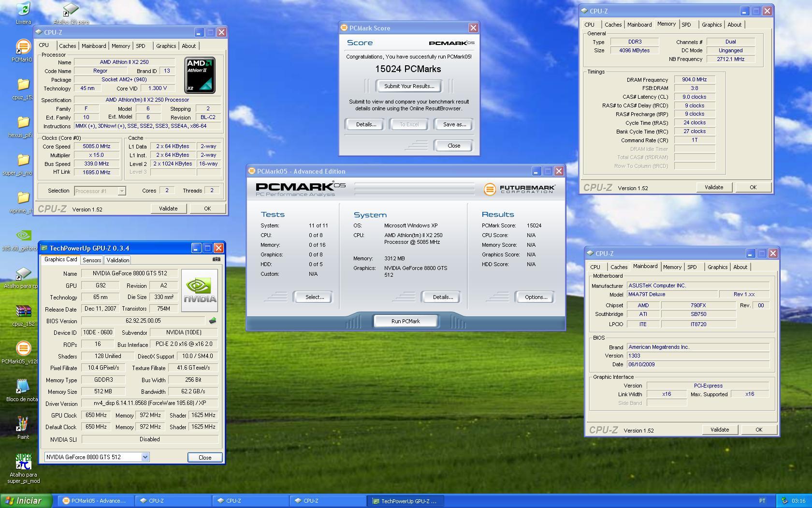The height and width of the screenshot is (508, 812).
Task: Switch to Sensors tab in GPU-Z
Action: [92, 260]
